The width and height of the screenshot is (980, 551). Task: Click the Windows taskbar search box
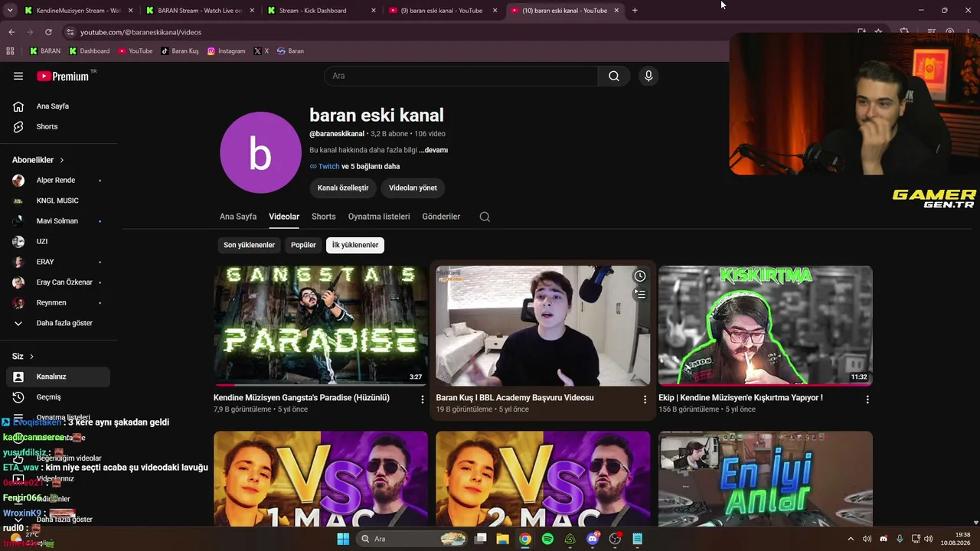[x=411, y=539]
